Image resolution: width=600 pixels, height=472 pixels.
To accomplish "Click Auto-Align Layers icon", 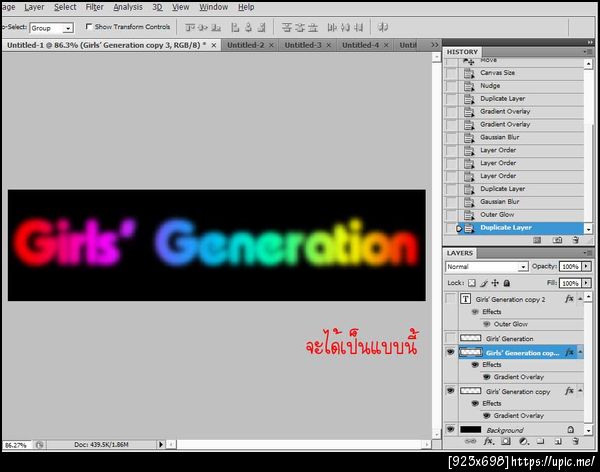I will pos(383,28).
